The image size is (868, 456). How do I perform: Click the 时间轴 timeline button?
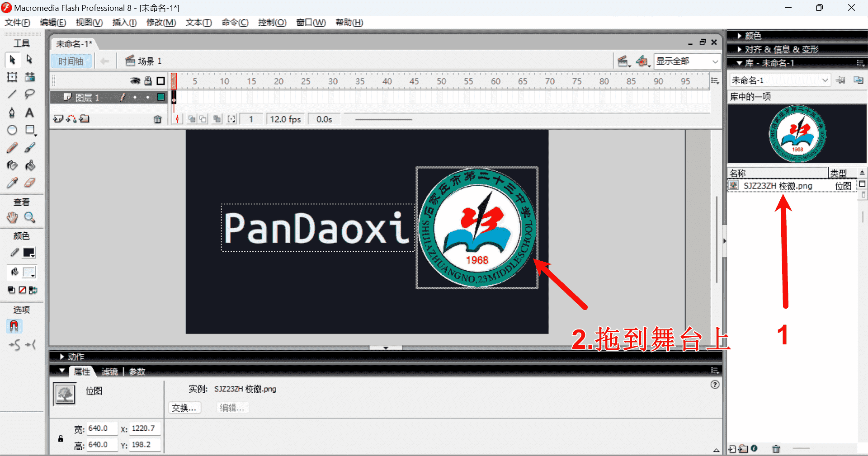(x=71, y=61)
